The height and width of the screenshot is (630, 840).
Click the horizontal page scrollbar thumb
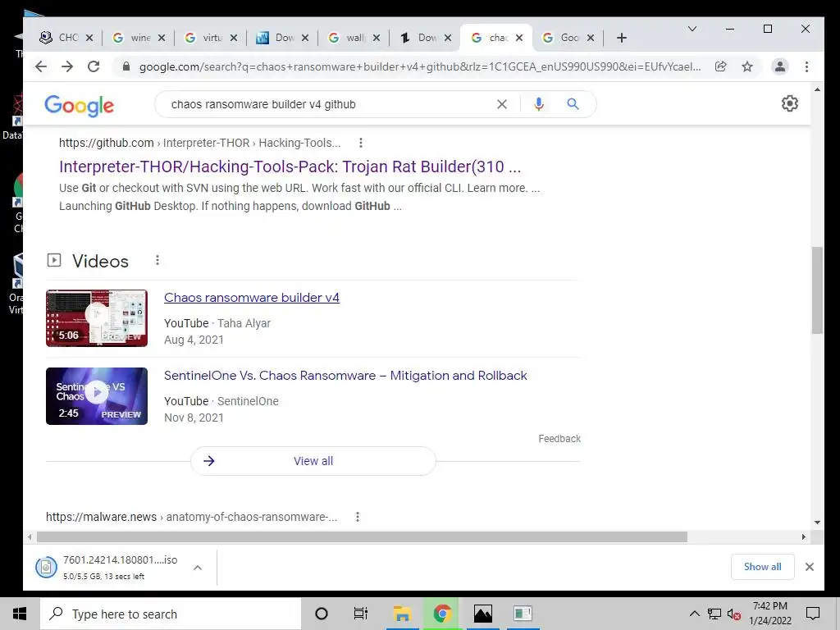tap(362, 536)
